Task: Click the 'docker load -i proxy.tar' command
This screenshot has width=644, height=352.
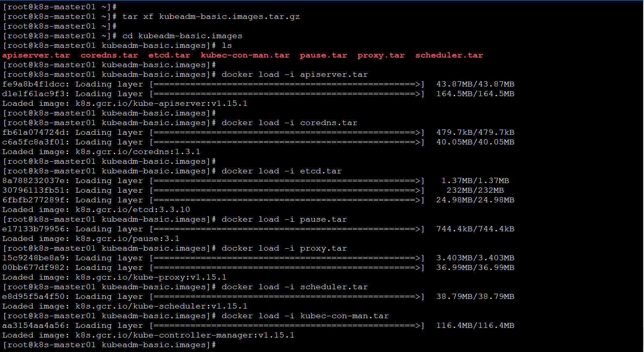Action: (x=284, y=248)
